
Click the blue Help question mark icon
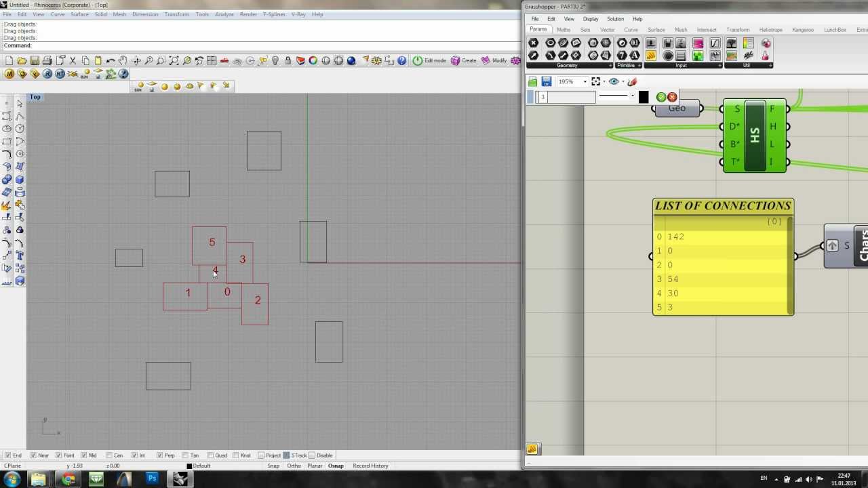(x=402, y=60)
